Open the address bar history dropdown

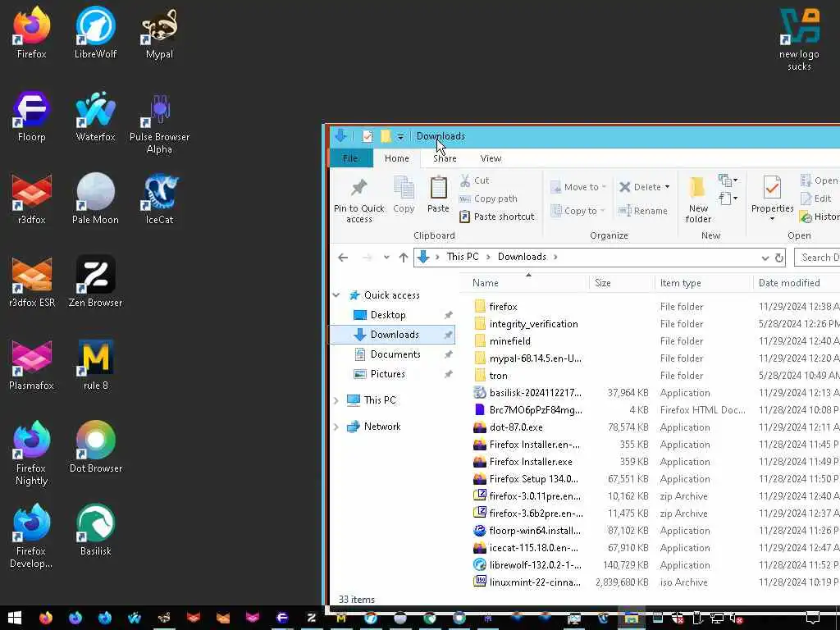(x=765, y=258)
